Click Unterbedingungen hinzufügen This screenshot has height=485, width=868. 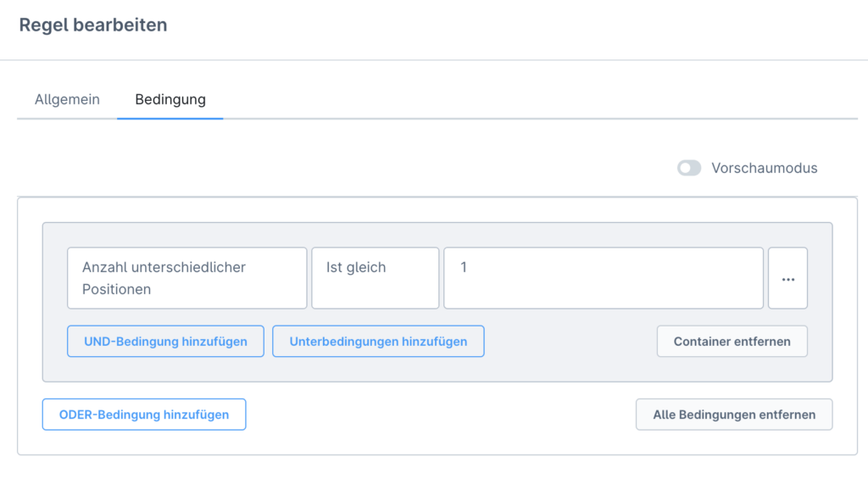click(378, 341)
